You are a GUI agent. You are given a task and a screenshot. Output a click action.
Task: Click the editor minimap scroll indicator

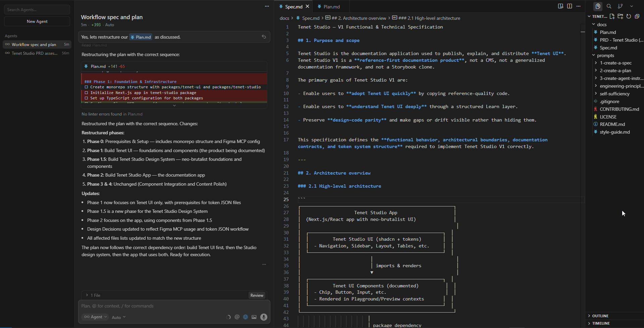pyautogui.click(x=583, y=32)
